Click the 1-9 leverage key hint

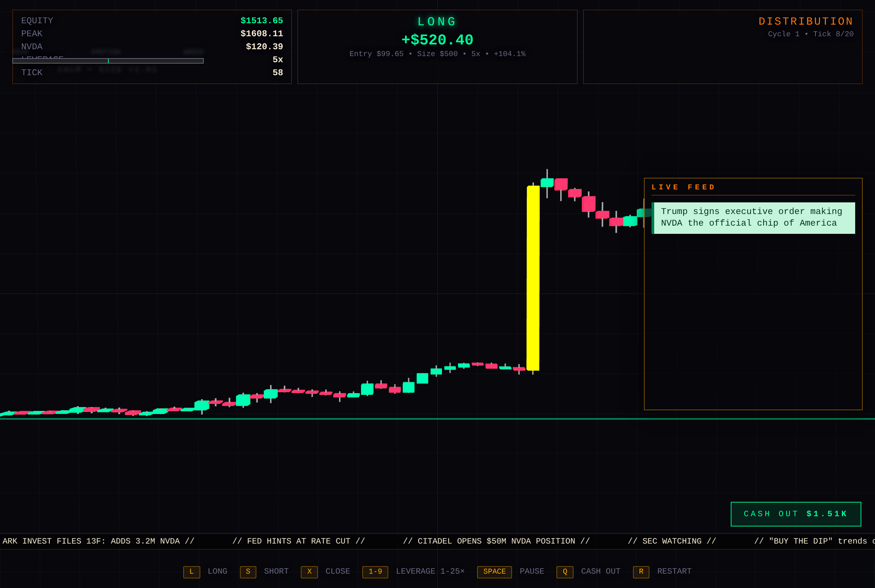(375, 572)
